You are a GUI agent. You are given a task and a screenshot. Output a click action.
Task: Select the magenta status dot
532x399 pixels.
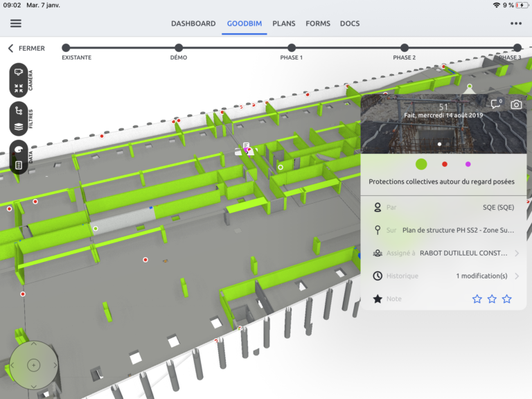(468, 164)
